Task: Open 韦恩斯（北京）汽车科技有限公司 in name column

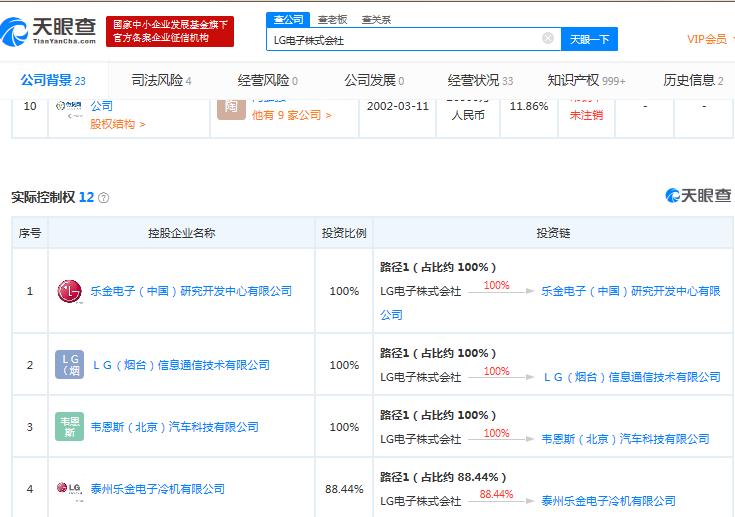Action: point(174,427)
